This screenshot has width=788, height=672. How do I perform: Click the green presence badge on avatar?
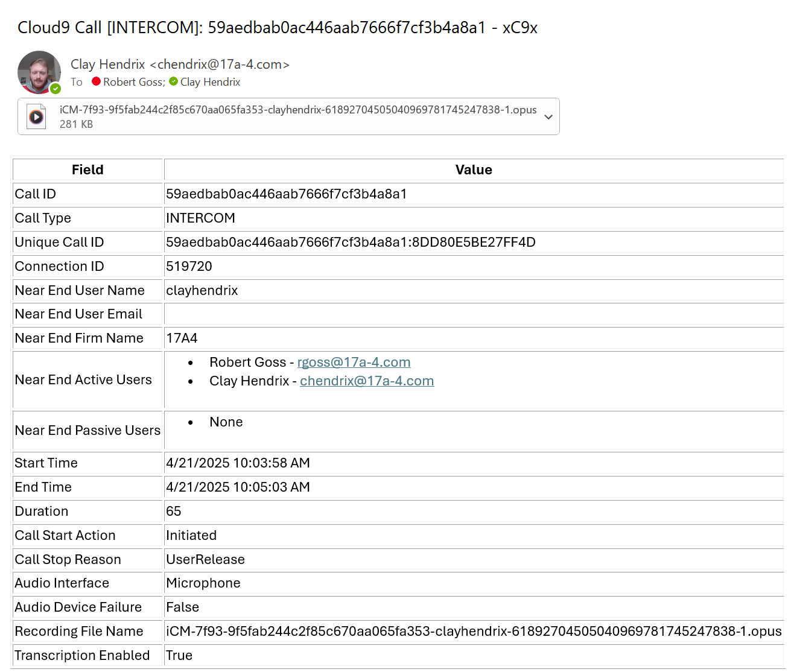tap(56, 89)
